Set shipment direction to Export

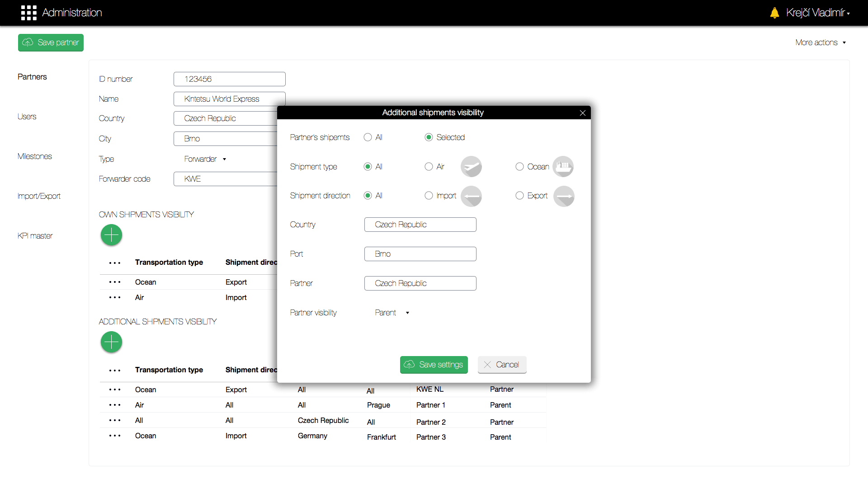coord(519,195)
